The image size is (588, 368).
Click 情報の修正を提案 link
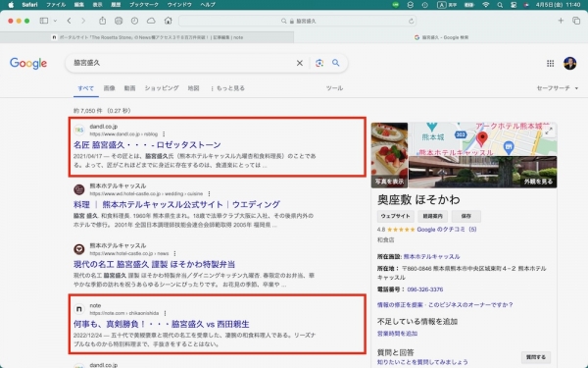[400, 305]
